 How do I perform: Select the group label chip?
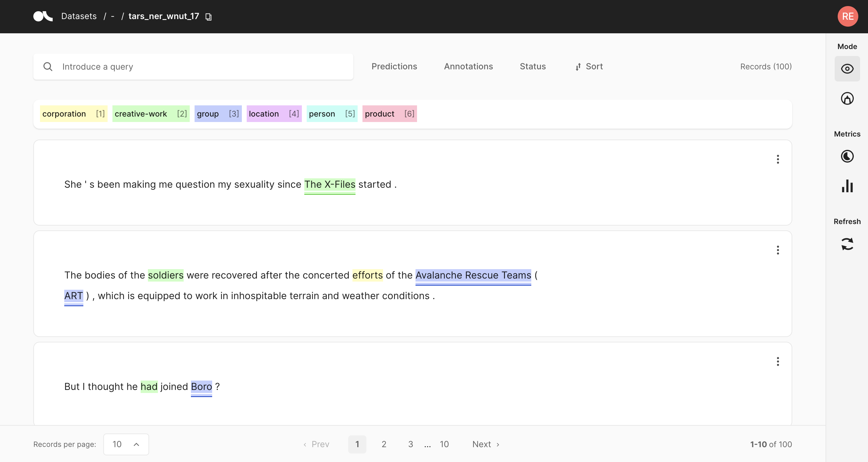218,114
